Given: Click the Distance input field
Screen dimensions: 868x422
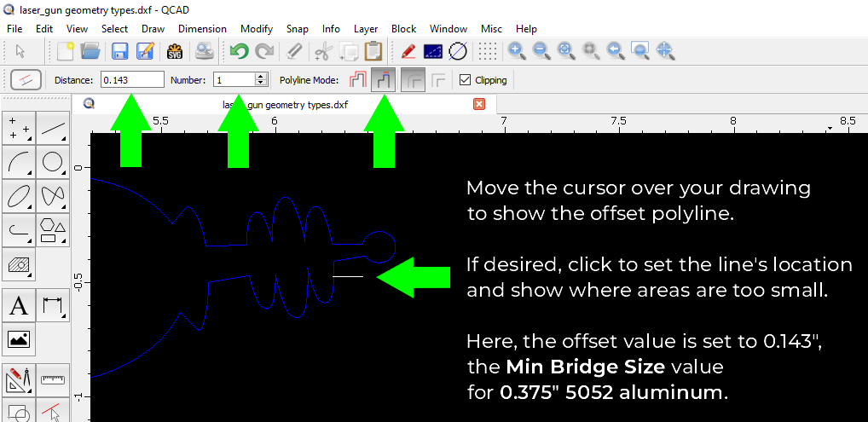Looking at the screenshot, I should (x=132, y=80).
